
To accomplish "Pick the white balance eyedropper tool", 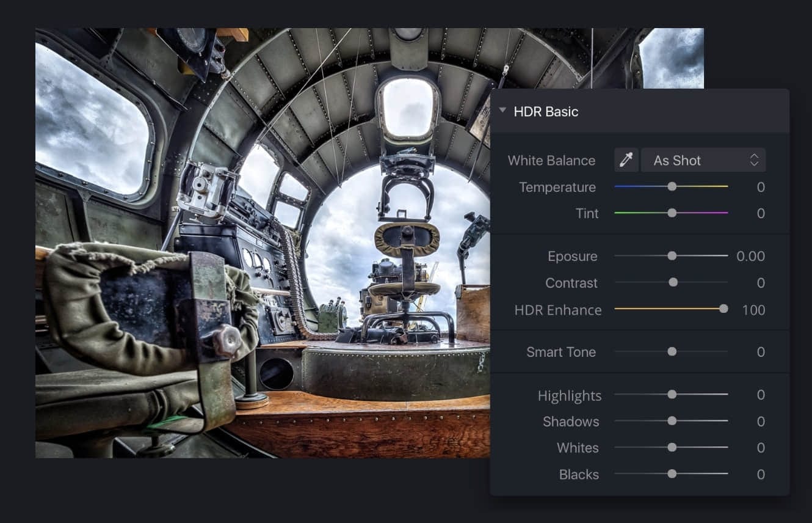I will 626,160.
